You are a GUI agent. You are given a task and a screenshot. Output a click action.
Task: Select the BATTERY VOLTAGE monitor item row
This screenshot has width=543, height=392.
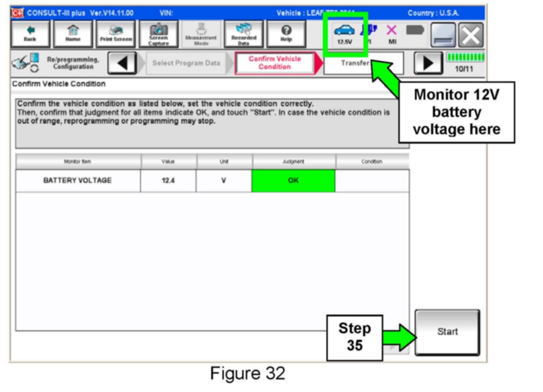pos(77,180)
